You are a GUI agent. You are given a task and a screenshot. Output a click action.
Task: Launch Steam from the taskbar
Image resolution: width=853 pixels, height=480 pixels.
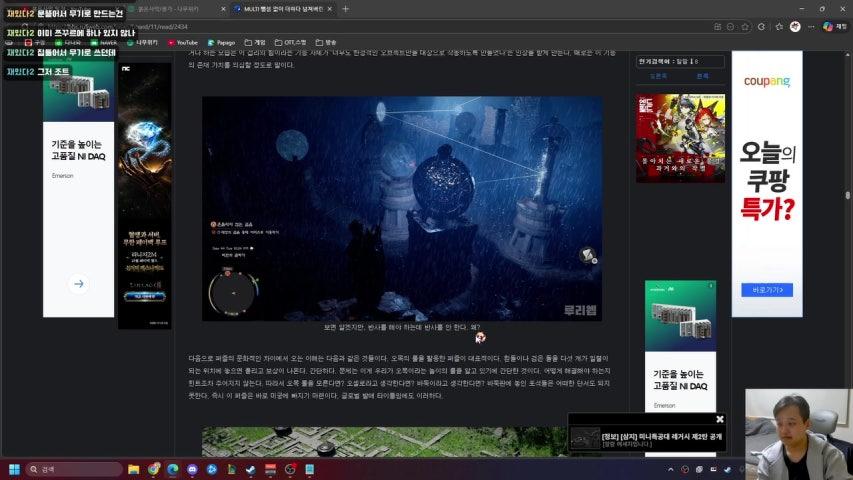pyautogui.click(x=249, y=469)
